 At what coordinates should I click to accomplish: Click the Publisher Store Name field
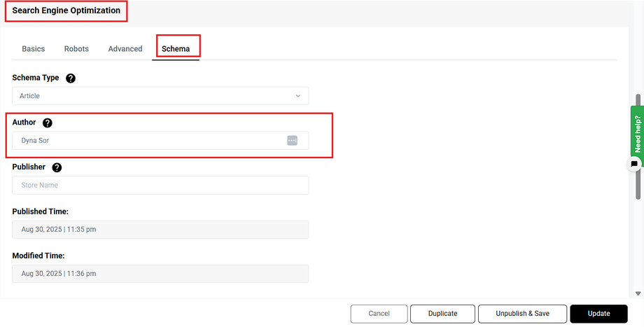160,186
